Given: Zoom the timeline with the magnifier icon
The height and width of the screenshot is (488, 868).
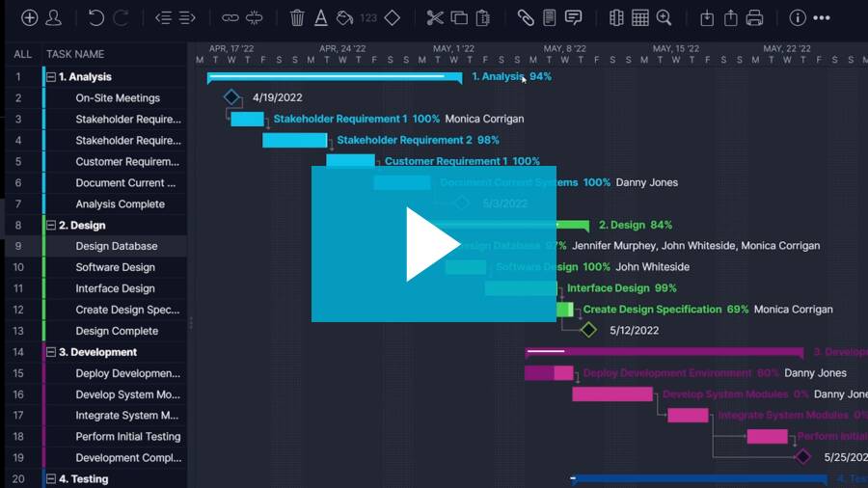Looking at the screenshot, I should [664, 17].
